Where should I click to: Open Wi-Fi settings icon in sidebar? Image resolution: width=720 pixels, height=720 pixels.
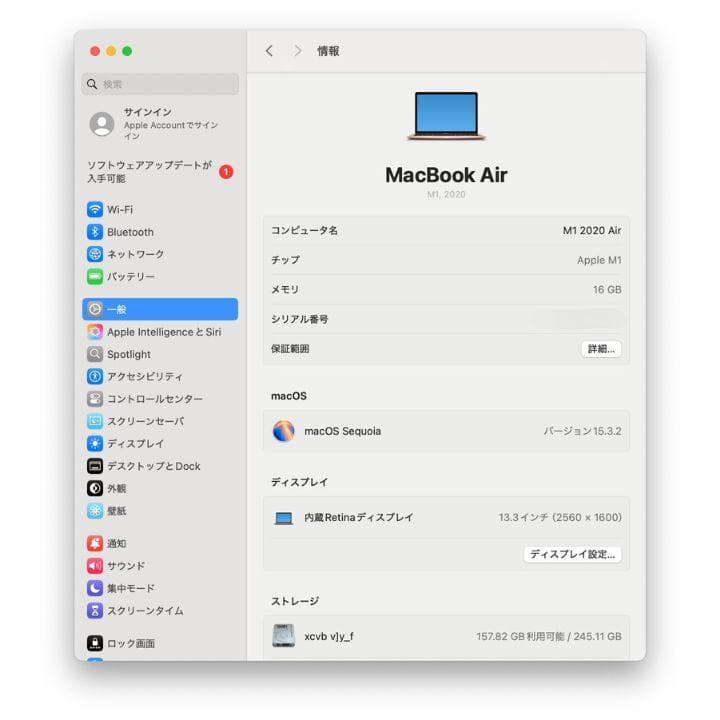[x=95, y=209]
